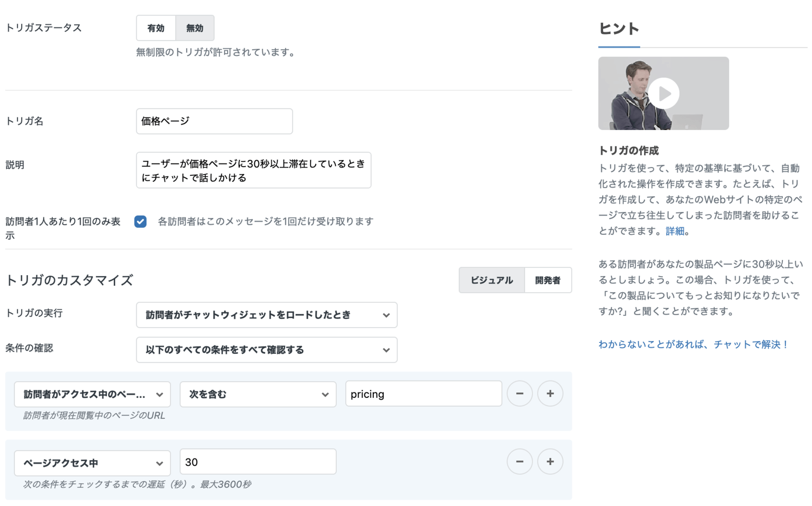Image resolution: width=812 pixels, height=506 pixels.
Task: Open the 訪問者がアクセス中のページ condition dropdown
Action: [92, 394]
